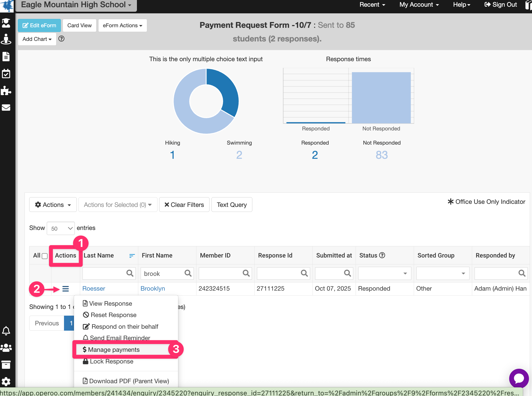Click search icon in Response Id filter
This screenshot has width=532, height=396.
304,273
